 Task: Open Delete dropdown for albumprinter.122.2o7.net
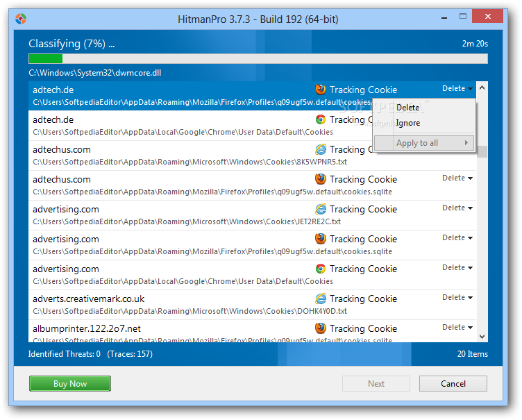(457, 328)
